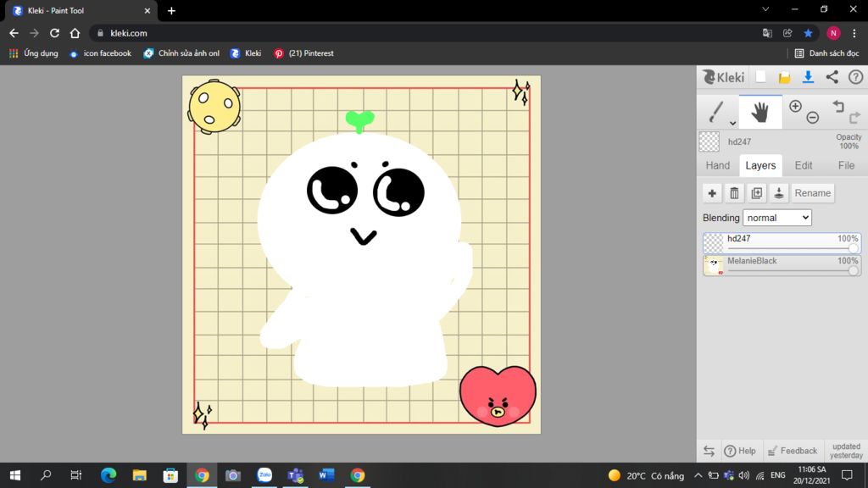The height and width of the screenshot is (488, 868).
Task: Open a new browser tab
Action: pyautogui.click(x=171, y=10)
